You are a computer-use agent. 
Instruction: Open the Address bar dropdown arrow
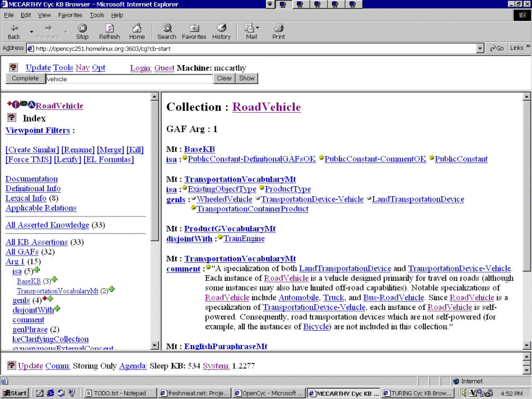480,49
